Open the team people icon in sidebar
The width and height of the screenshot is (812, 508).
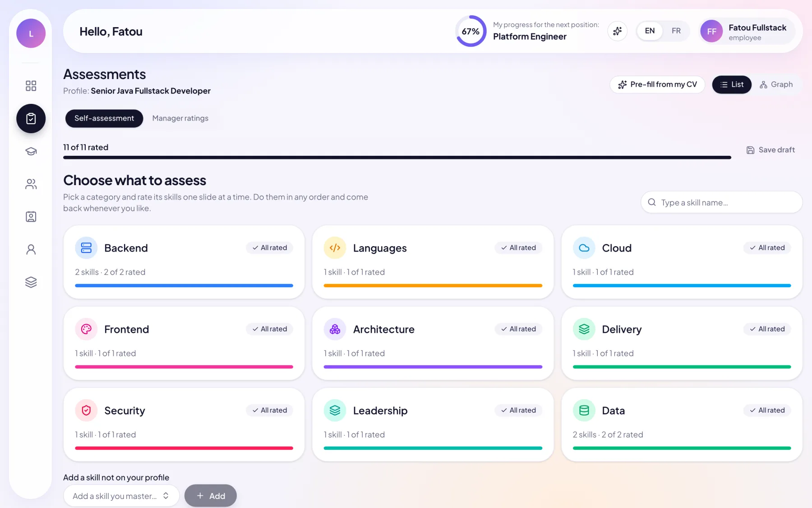tap(31, 184)
